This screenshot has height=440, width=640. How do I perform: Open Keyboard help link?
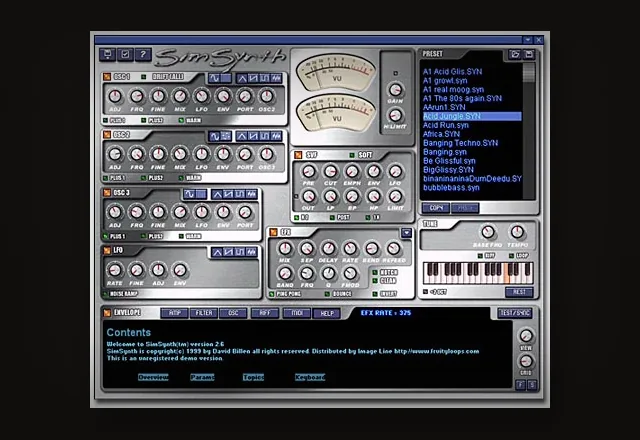click(310, 377)
